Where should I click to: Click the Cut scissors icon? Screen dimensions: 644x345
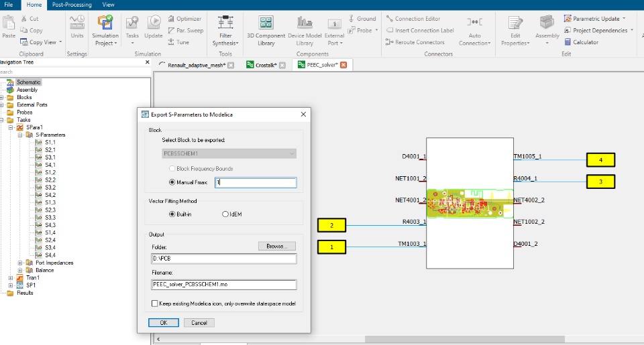(x=24, y=19)
